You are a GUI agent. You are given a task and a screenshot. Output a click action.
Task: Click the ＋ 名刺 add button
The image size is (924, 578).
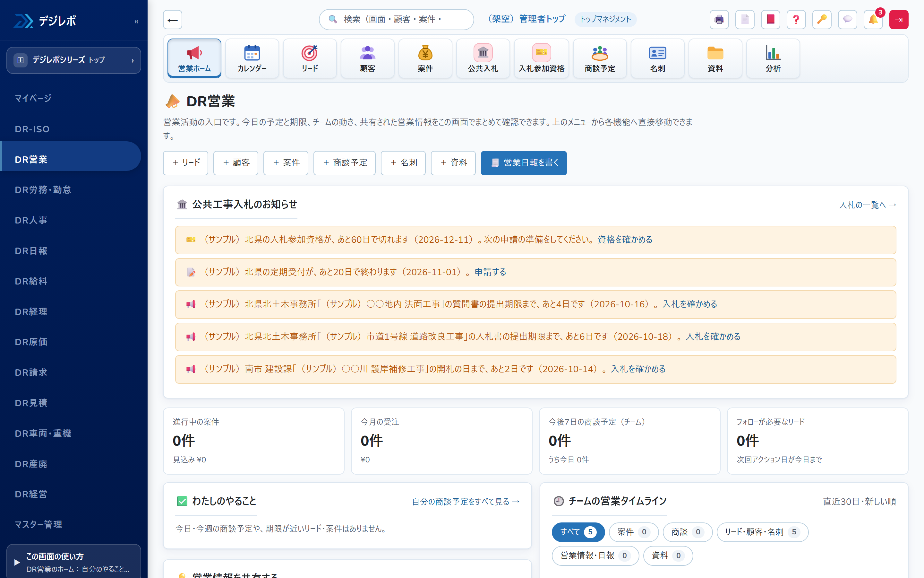[x=403, y=163]
